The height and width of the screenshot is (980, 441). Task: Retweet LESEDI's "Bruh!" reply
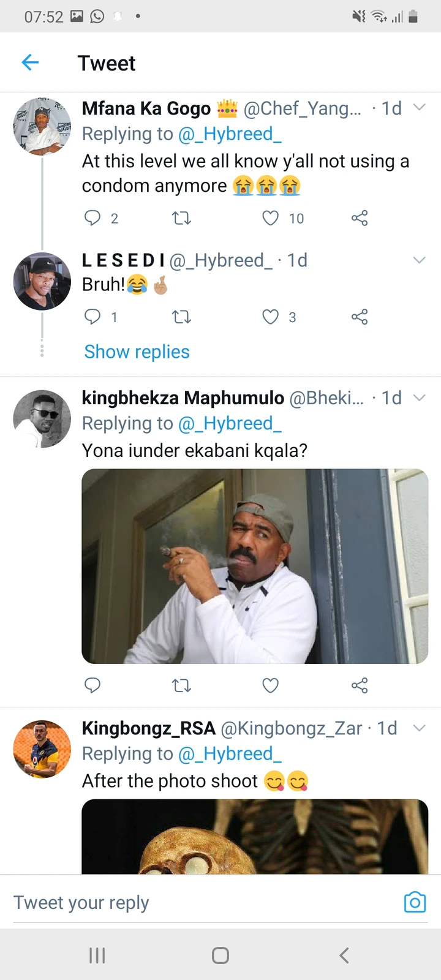tap(181, 317)
